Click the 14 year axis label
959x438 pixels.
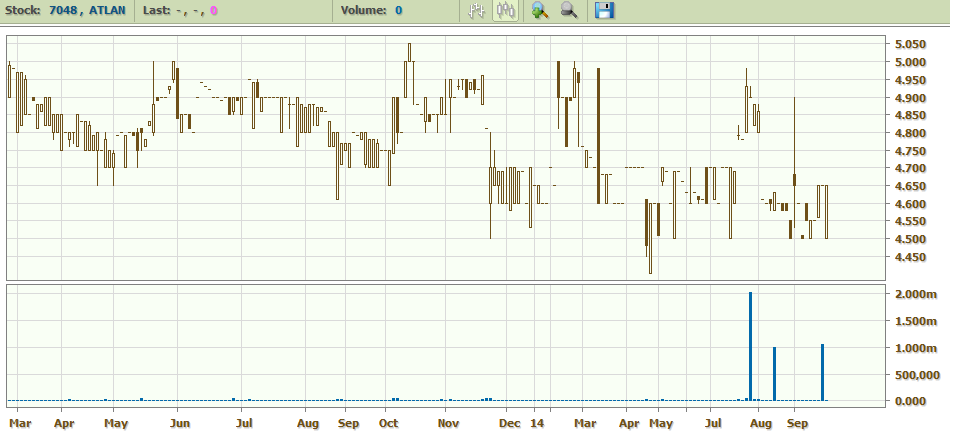[x=536, y=423]
